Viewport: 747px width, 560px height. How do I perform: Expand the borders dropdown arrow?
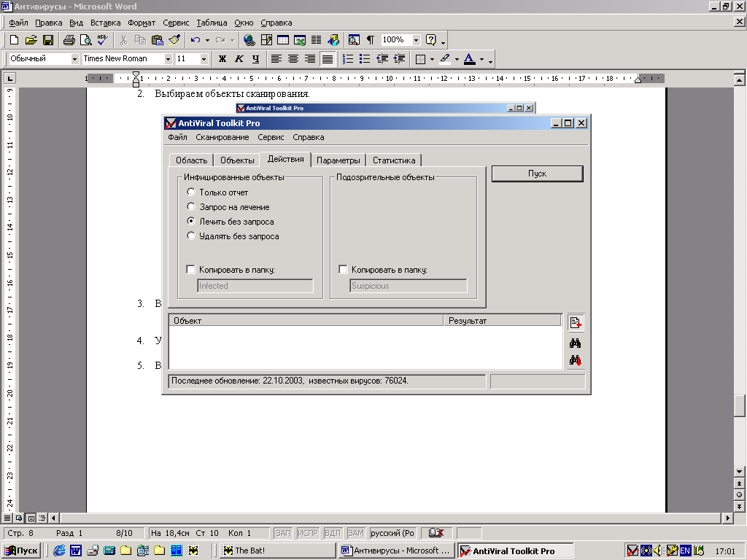[432, 59]
